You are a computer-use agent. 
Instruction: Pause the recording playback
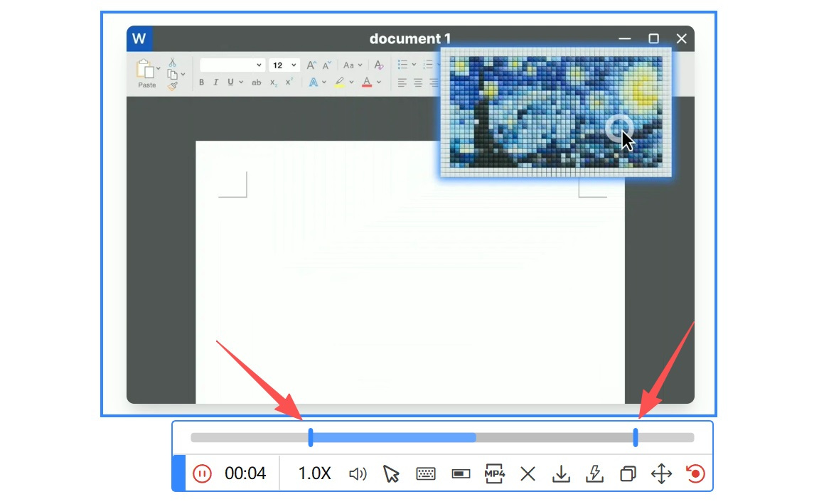tap(202, 473)
